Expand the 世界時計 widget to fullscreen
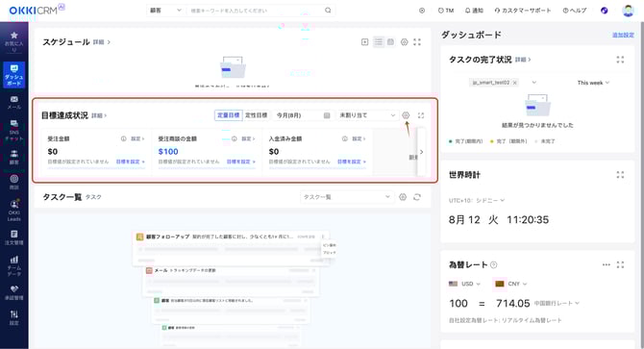Screen dimensions: 644x349 point(620,175)
